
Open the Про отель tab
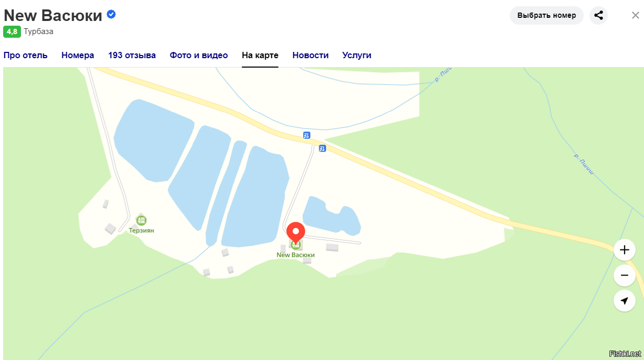26,55
